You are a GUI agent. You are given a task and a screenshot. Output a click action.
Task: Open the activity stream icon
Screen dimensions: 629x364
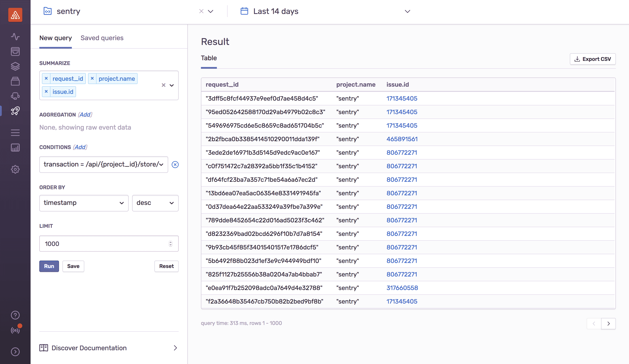point(15,36)
